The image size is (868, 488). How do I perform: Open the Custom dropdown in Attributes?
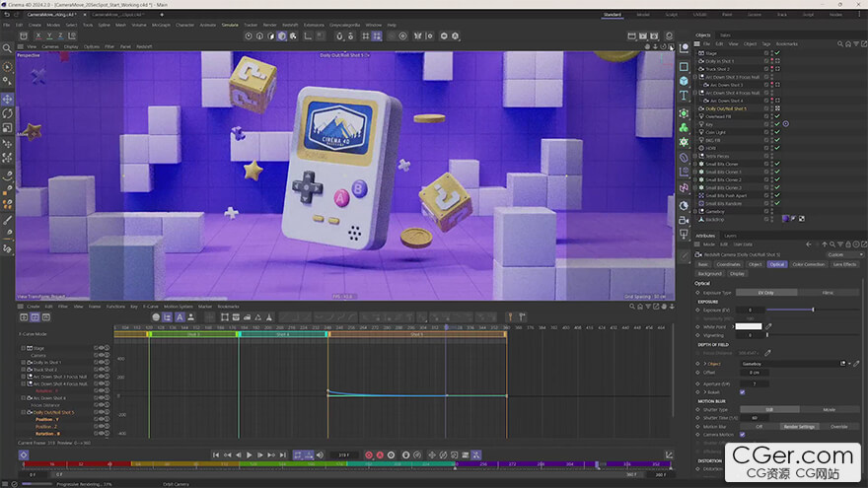click(844, 254)
